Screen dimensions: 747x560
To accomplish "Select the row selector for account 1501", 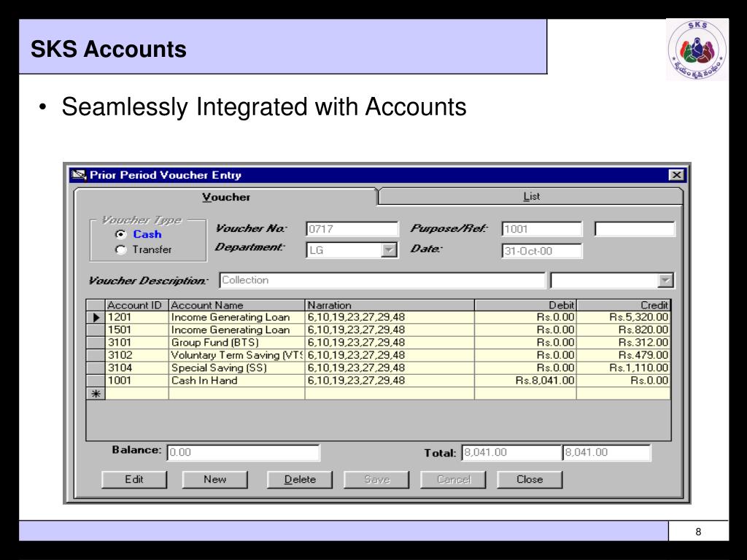I will click(x=96, y=330).
